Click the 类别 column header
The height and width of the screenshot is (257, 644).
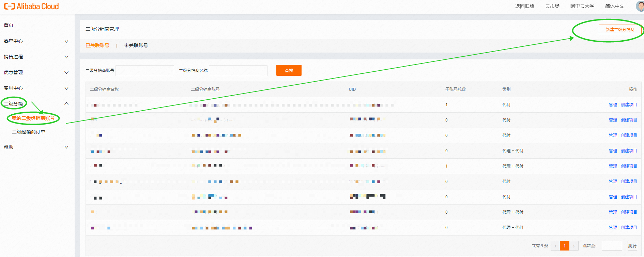(506, 89)
